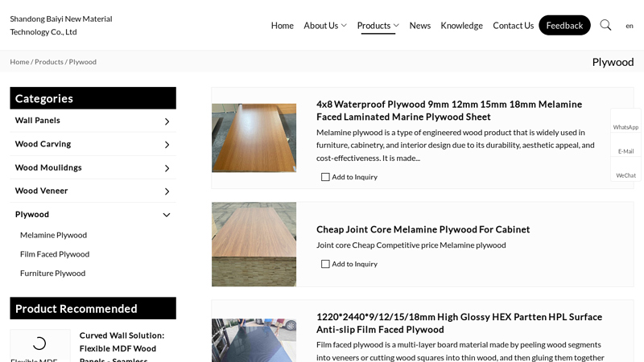Select the Wood Carving category label
This screenshot has height=362, width=644.
tap(43, 144)
